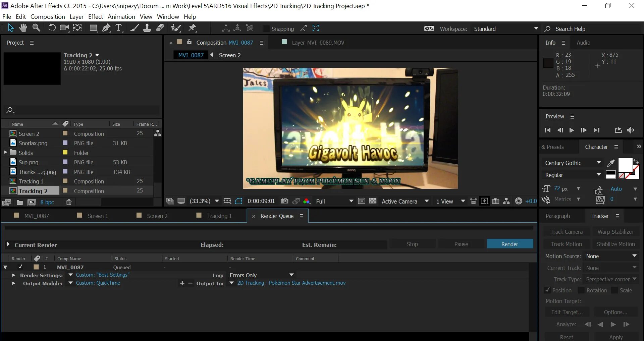Uncheck render checkbox for MVI_0087 queue item
644x341 pixels.
point(20,267)
